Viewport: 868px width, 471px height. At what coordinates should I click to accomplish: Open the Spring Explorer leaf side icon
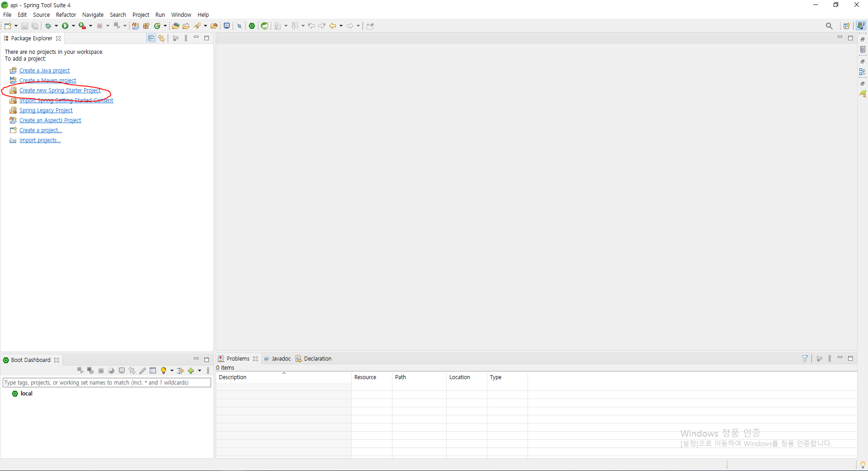tap(863, 94)
